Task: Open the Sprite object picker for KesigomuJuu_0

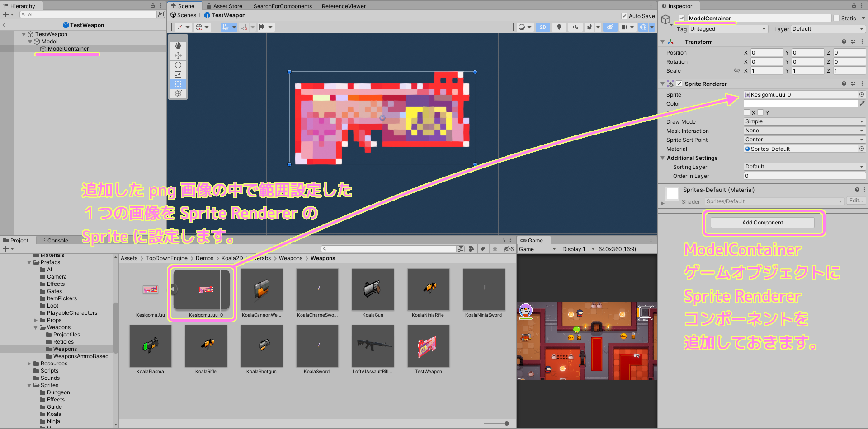Action: (862, 94)
